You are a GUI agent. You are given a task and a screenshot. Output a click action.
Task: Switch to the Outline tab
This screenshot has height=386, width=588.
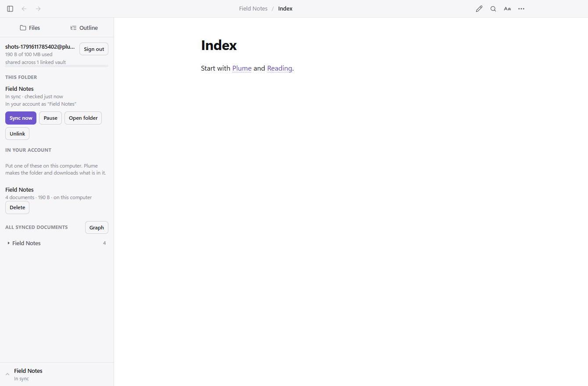click(x=84, y=28)
